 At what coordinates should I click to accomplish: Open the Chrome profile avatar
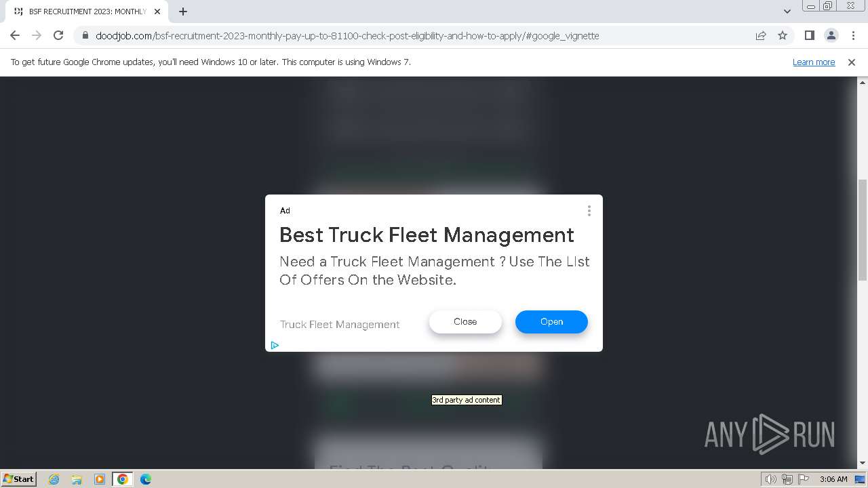831,35
